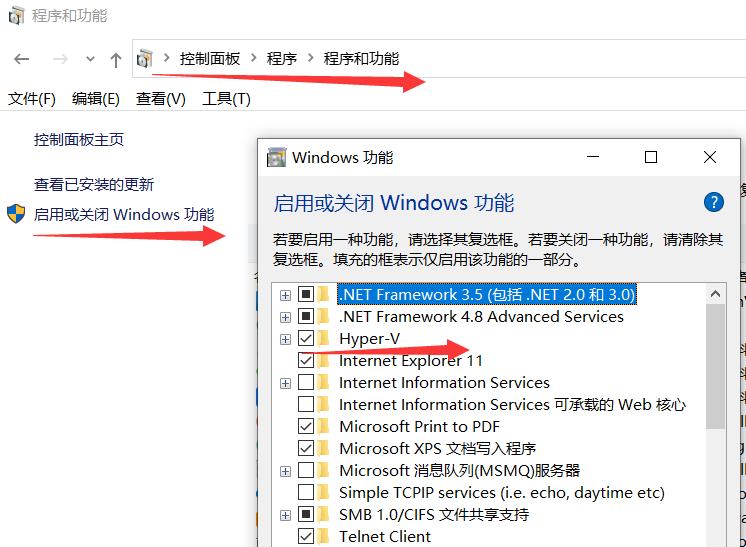Expand the .NET Framework 4.8 Advanced Services node
Viewport: 746px width, 547px height.
pos(285,317)
